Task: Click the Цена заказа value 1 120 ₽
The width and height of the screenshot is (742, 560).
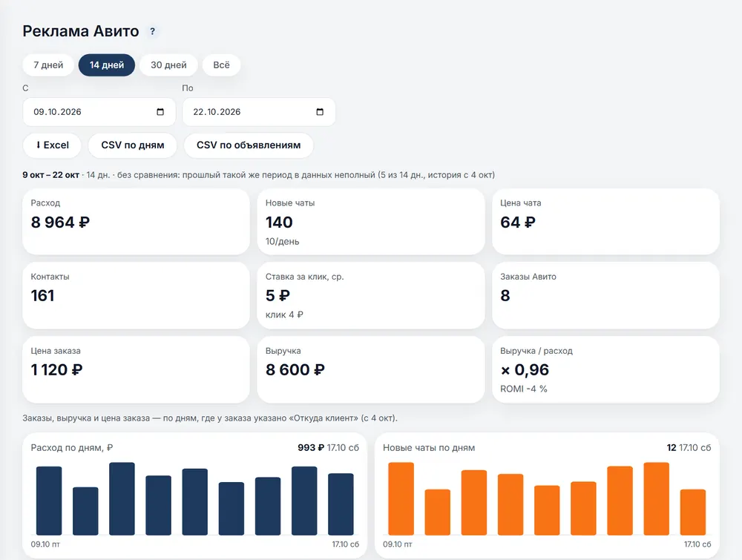Action: point(57,370)
